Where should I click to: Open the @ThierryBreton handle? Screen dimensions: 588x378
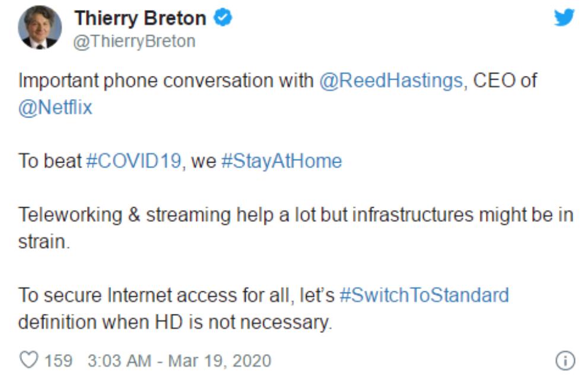134,42
